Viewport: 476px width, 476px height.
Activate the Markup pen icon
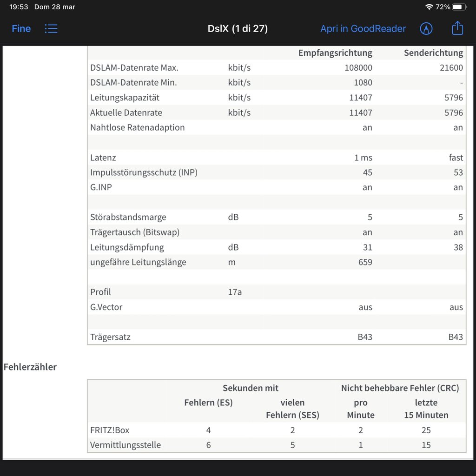(426, 29)
